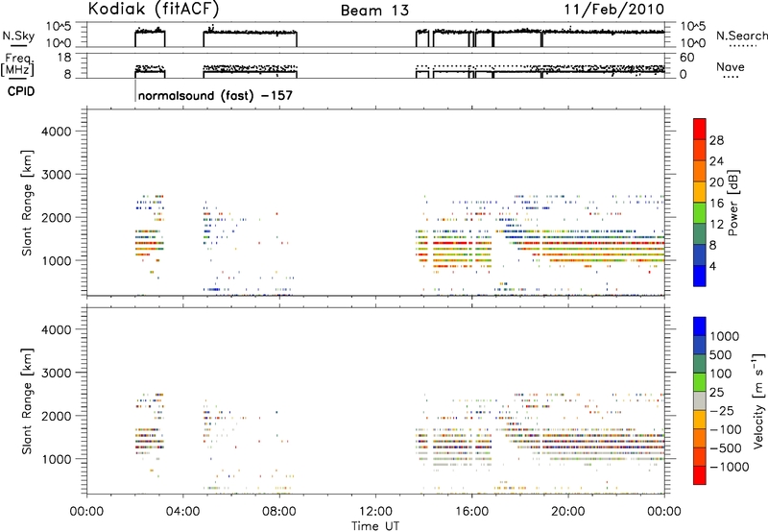Click the "12" value on the Power scale
The width and height of the screenshot is (768, 532).
click(716, 225)
